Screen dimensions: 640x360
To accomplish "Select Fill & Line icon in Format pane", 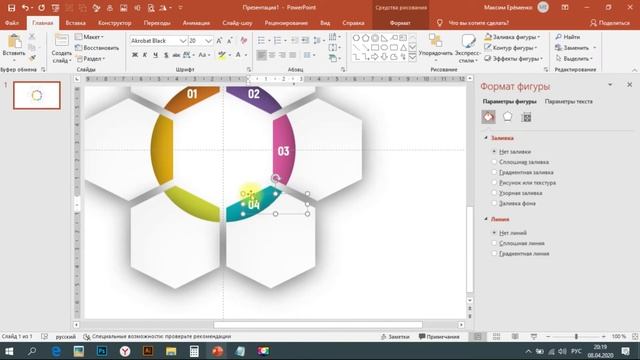I will click(488, 117).
